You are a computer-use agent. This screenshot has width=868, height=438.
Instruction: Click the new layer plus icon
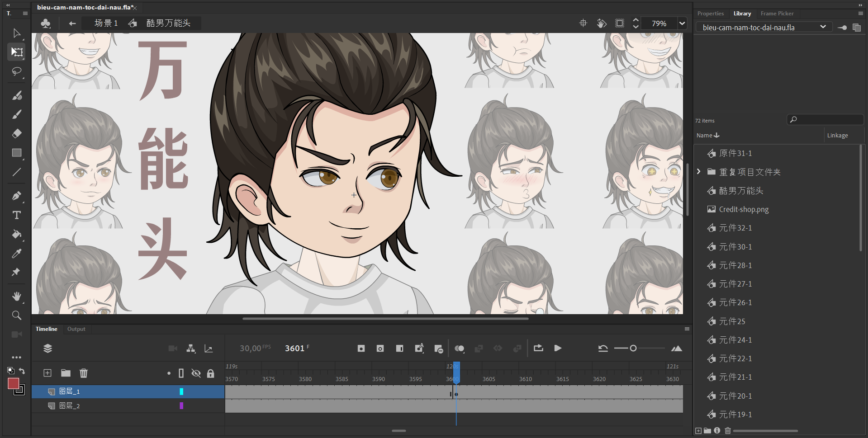pyautogui.click(x=47, y=373)
